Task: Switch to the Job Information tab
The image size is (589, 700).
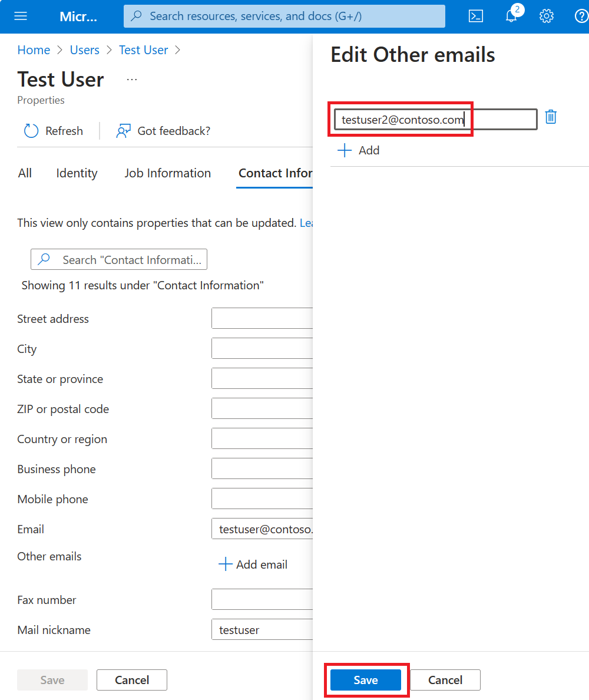Action: click(167, 173)
